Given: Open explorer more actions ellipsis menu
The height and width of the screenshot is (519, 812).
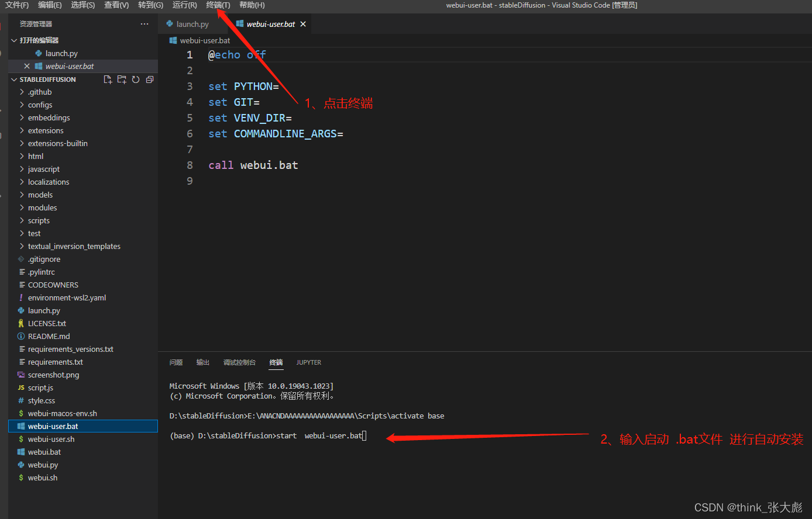Looking at the screenshot, I should point(144,24).
